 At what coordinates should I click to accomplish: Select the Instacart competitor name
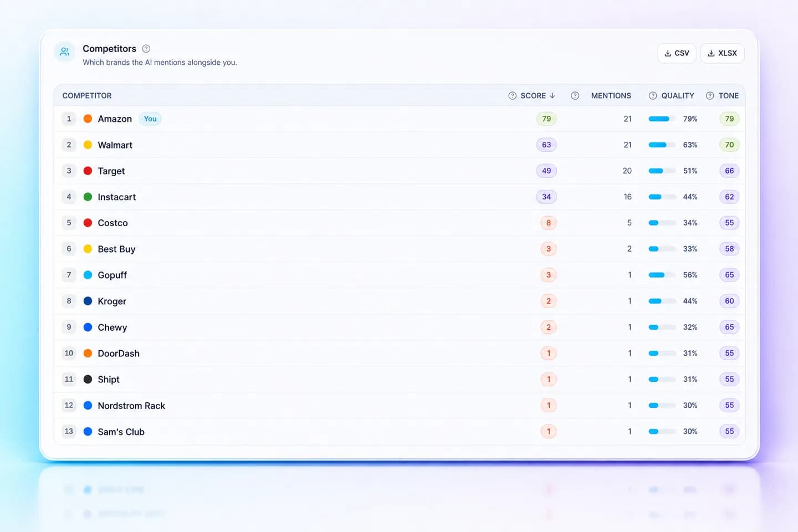click(x=117, y=197)
